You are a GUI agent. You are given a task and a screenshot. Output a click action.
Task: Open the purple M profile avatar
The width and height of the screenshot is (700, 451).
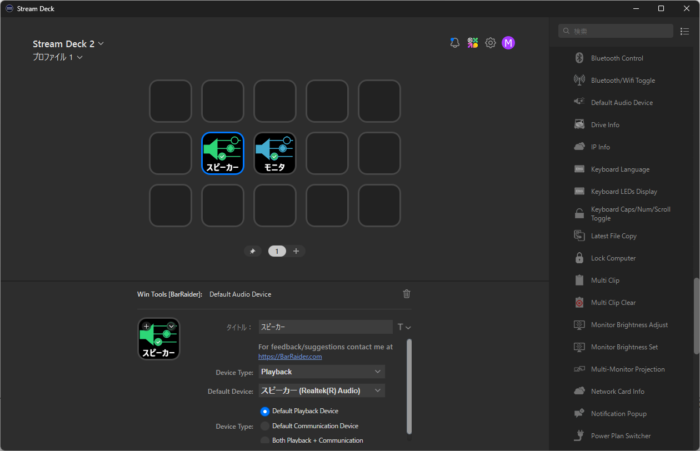click(508, 43)
